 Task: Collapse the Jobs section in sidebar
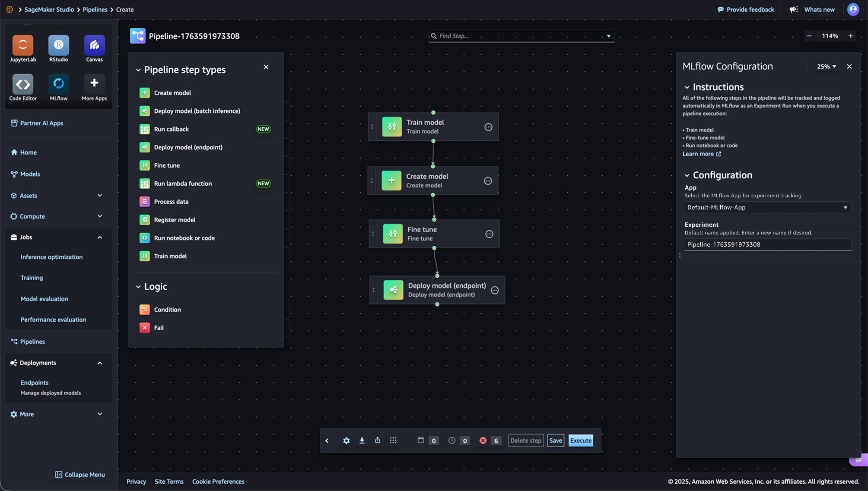(100, 237)
